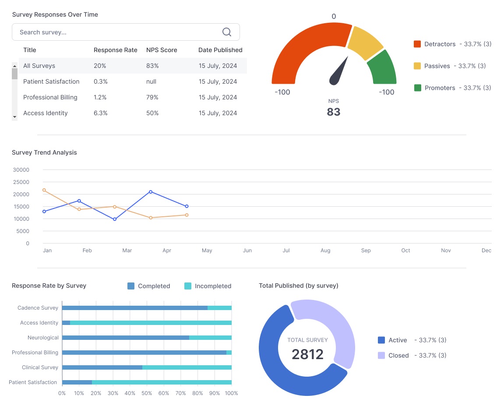504x420 pixels.
Task: Toggle the Completed series legend
Action: [x=131, y=286]
